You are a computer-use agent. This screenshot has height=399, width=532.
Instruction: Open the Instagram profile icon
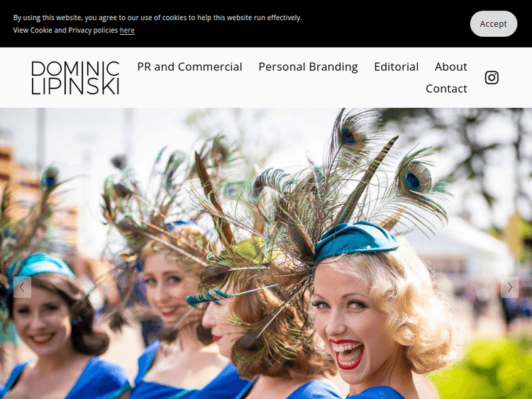tap(492, 78)
